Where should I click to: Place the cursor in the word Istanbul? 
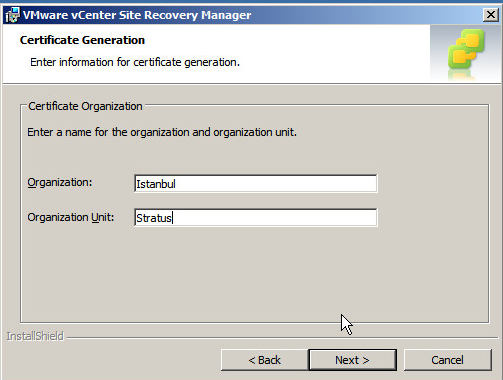[156, 184]
